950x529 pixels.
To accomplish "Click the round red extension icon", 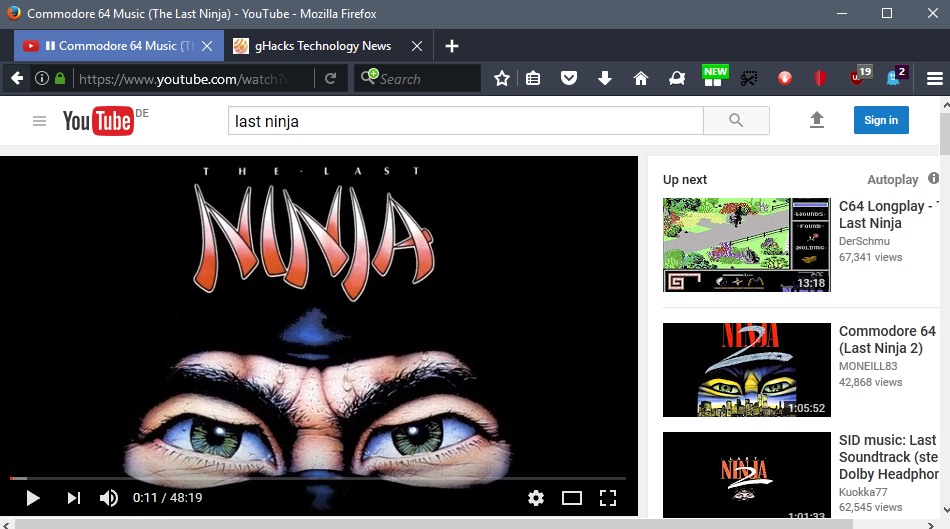I will click(785, 78).
